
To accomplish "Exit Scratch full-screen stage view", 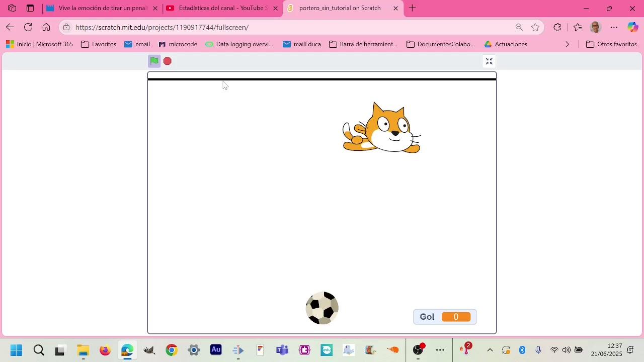I will (489, 61).
